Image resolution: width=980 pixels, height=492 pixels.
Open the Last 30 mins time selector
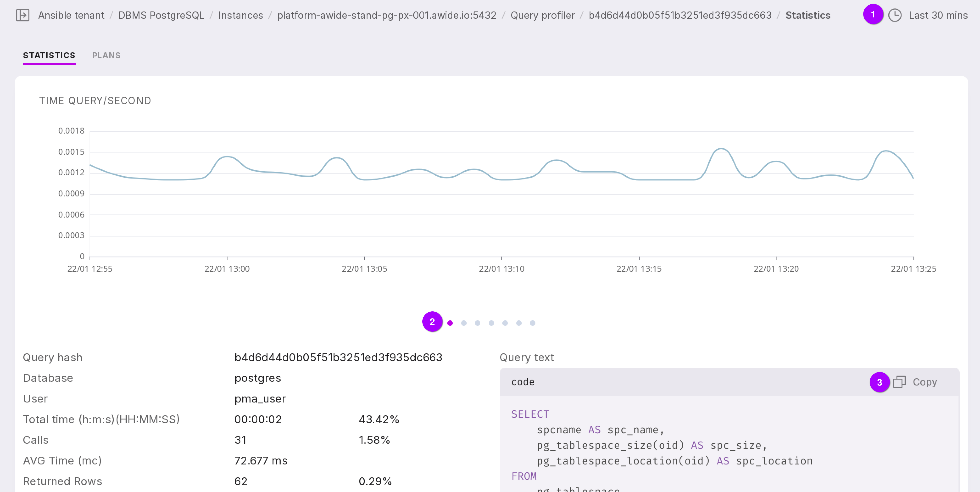pyautogui.click(x=938, y=15)
